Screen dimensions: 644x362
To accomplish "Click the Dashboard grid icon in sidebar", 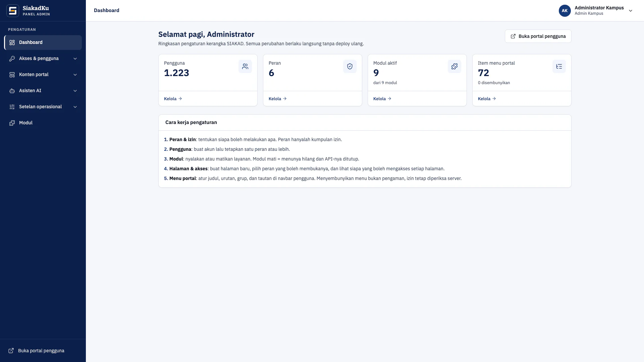I will [12, 43].
